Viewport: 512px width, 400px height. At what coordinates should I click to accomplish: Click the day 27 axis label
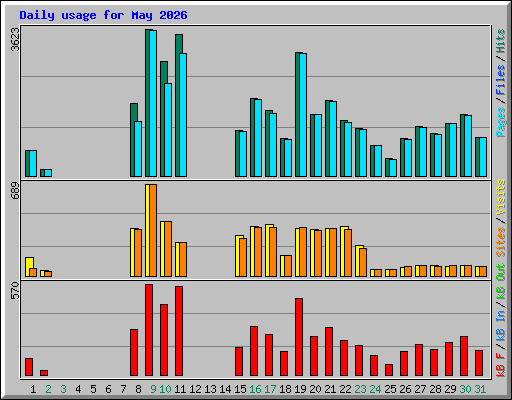coord(420,389)
